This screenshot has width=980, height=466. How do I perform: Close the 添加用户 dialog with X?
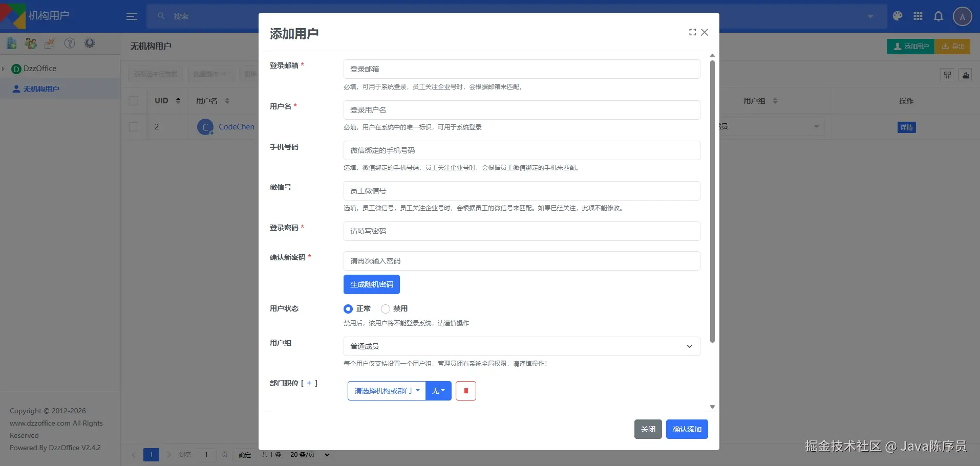(705, 32)
